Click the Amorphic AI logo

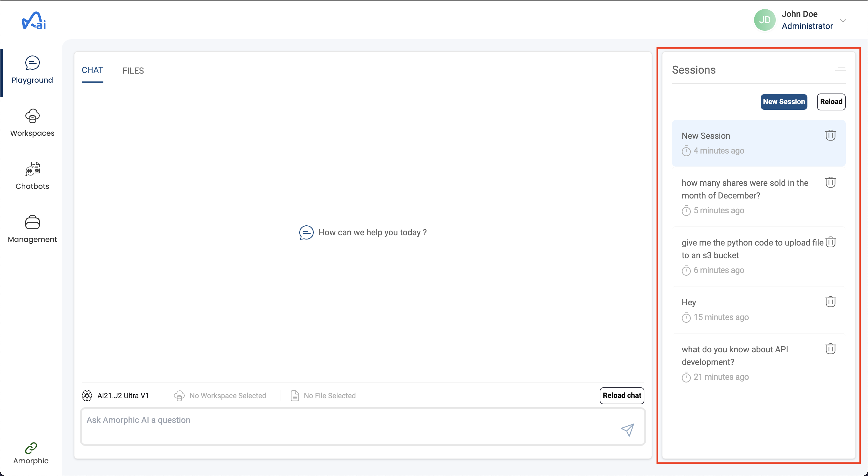34,21
